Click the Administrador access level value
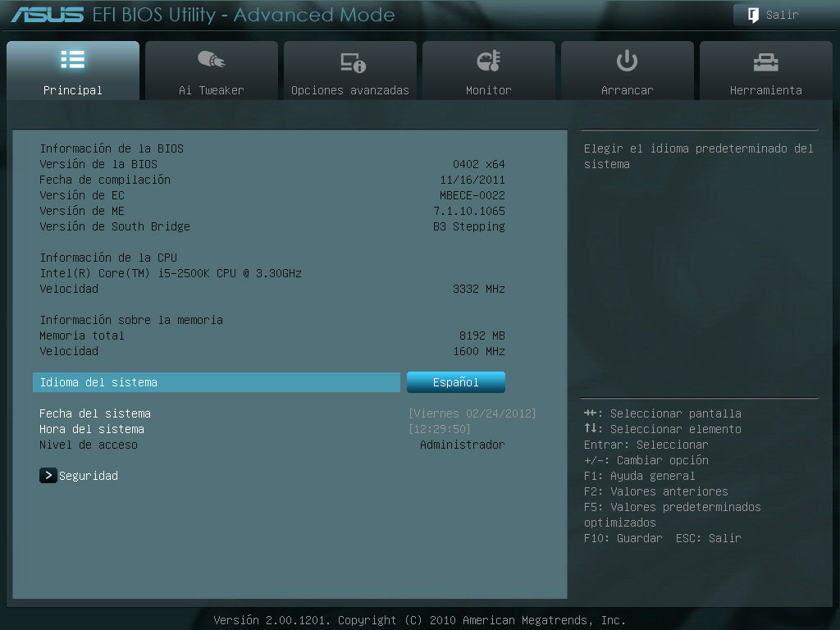840x630 pixels. coord(463,444)
